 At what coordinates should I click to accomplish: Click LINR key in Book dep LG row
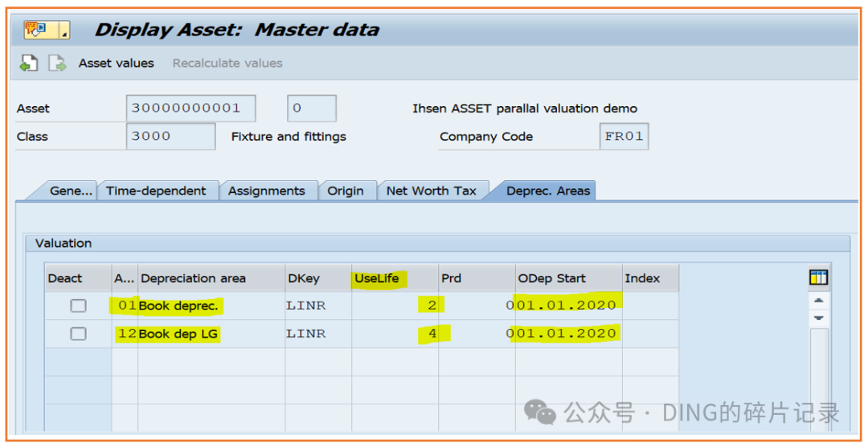pos(318,334)
